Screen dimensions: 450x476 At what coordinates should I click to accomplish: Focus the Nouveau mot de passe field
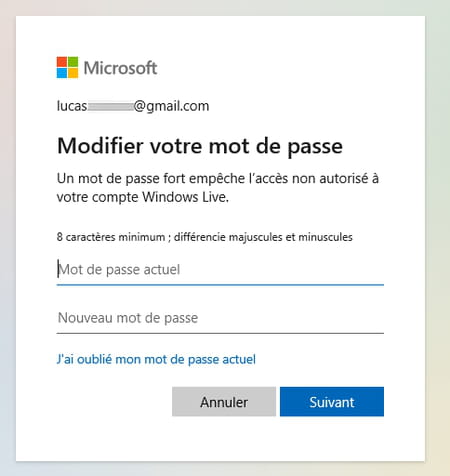pos(220,318)
